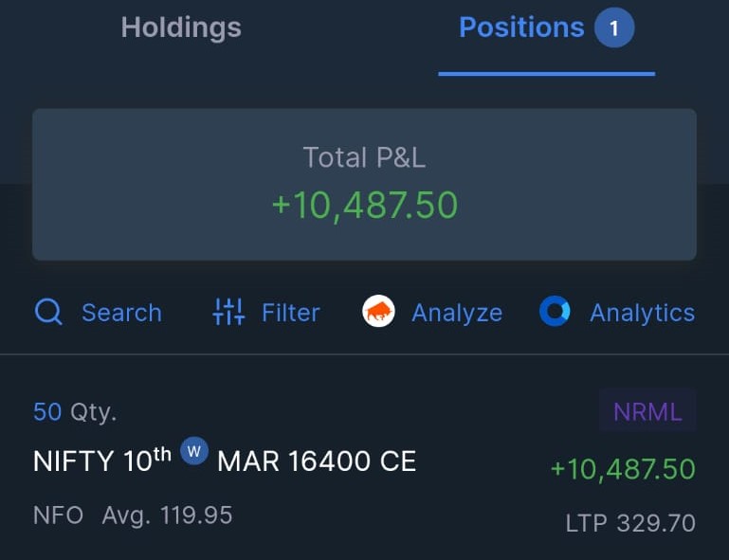Click the blue ring Analytics icon
This screenshot has width=729, height=560.
(x=555, y=312)
